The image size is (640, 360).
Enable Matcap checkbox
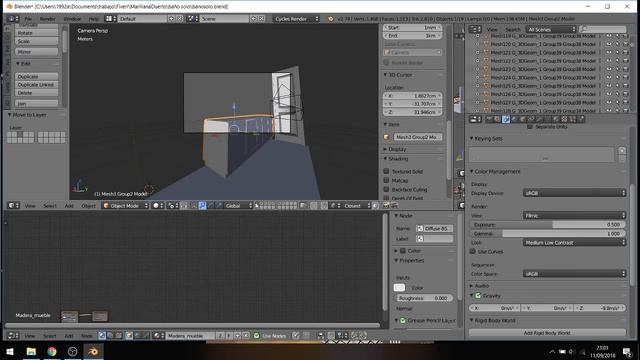click(x=386, y=180)
